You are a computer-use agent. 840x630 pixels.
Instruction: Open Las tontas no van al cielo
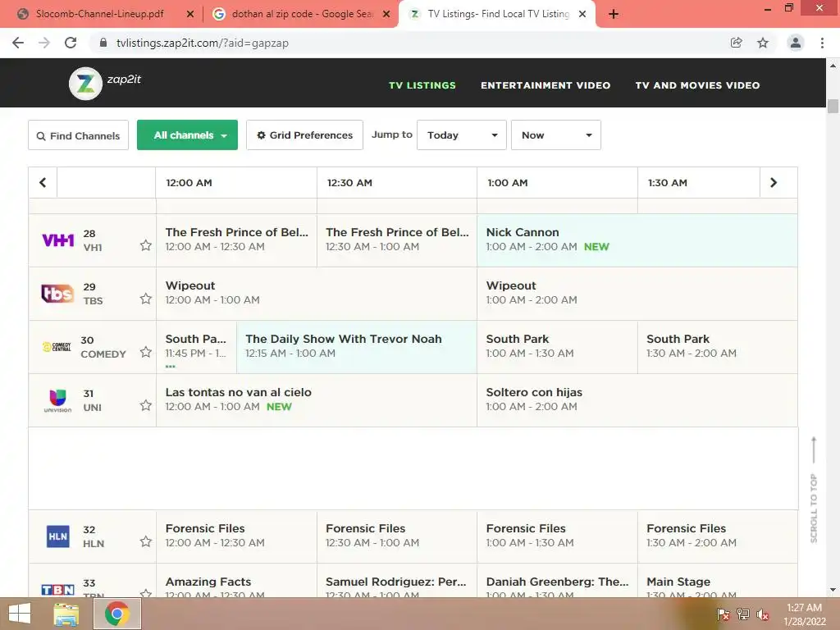click(317, 400)
